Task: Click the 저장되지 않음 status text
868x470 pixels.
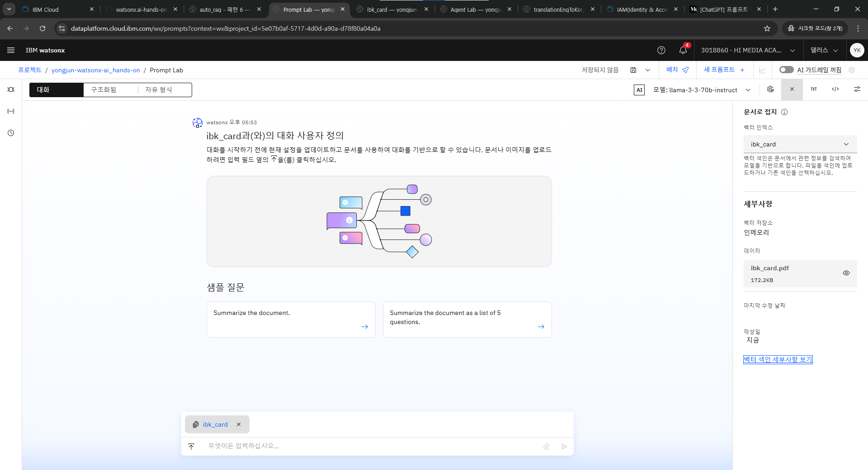Action: click(600, 70)
